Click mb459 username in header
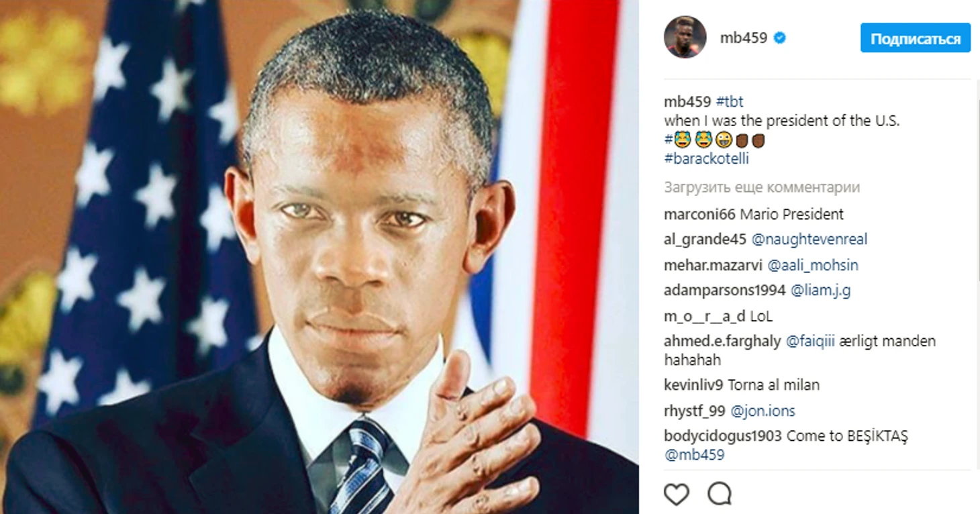Viewport: 980px width, 514px height. pos(744,38)
